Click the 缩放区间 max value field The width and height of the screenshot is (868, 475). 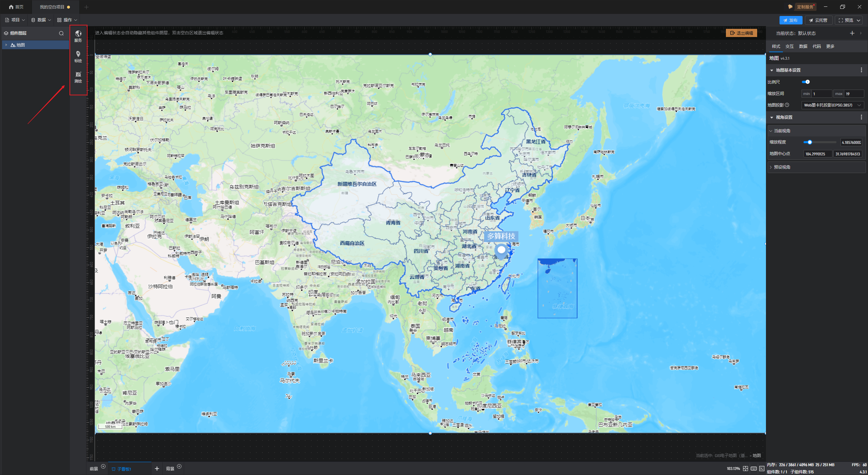853,94
